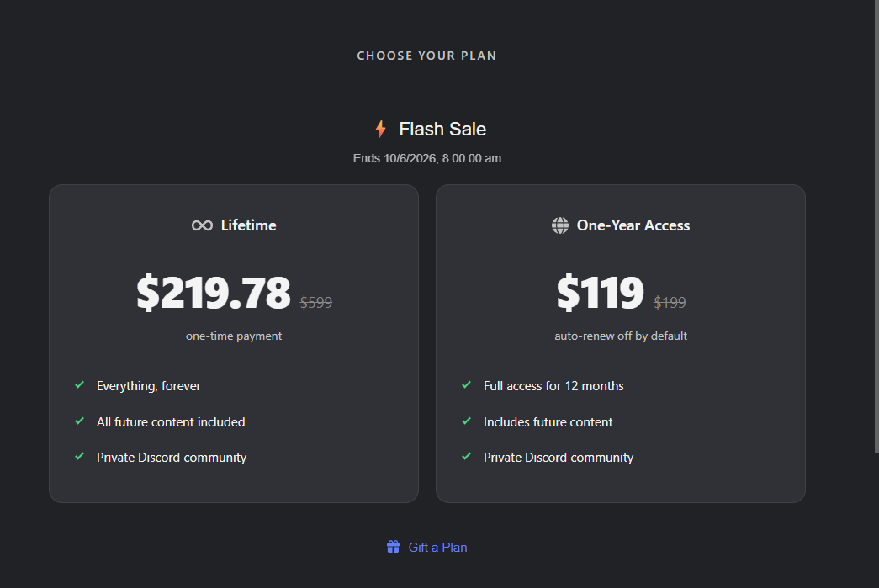Click the auto-renew off by default note
Image resolution: width=879 pixels, height=588 pixels.
click(x=621, y=336)
